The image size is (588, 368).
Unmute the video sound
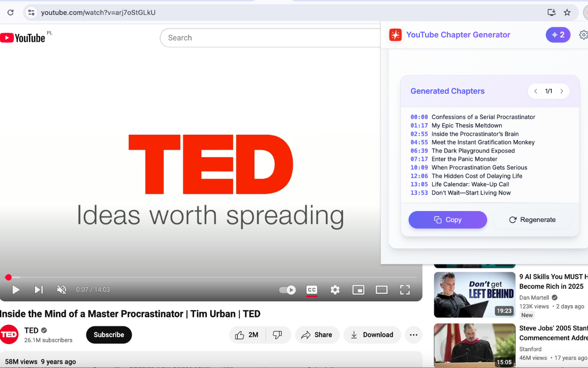click(62, 290)
